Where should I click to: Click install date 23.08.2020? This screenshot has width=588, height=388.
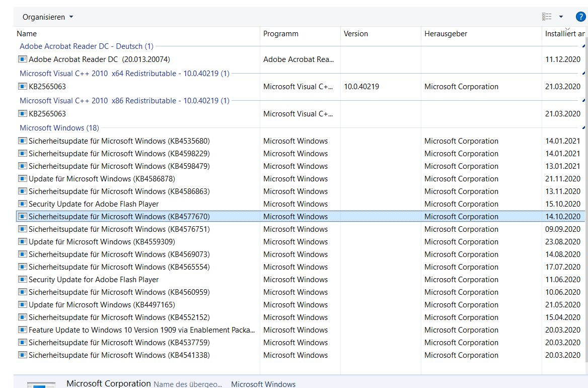point(563,242)
